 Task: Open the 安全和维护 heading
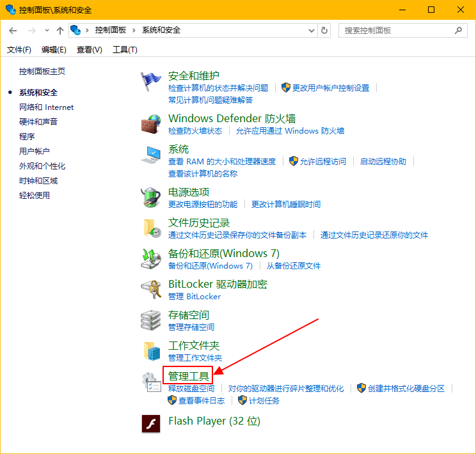pyautogui.click(x=194, y=75)
